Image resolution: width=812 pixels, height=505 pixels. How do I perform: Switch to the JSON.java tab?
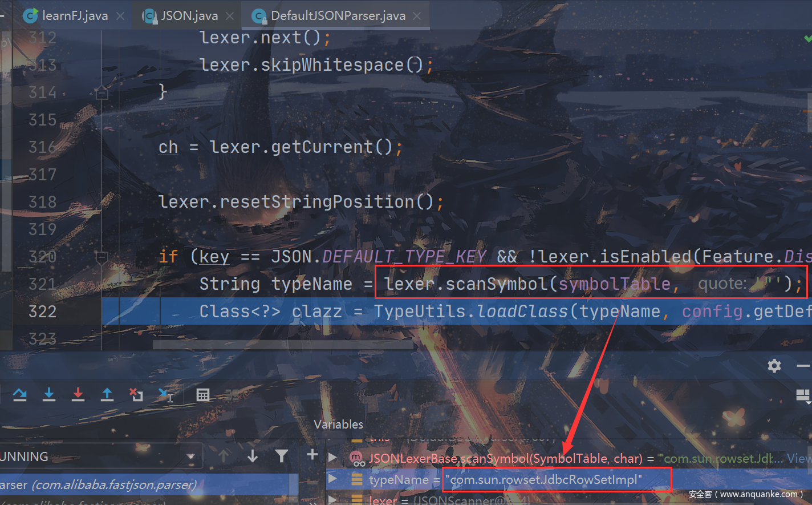pos(189,16)
